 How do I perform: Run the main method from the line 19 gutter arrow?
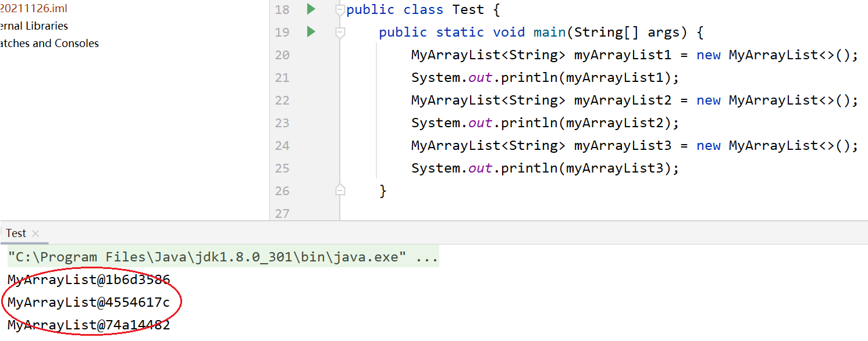[311, 32]
